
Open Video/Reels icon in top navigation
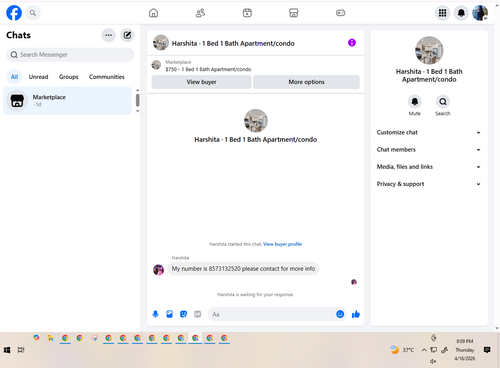[247, 13]
